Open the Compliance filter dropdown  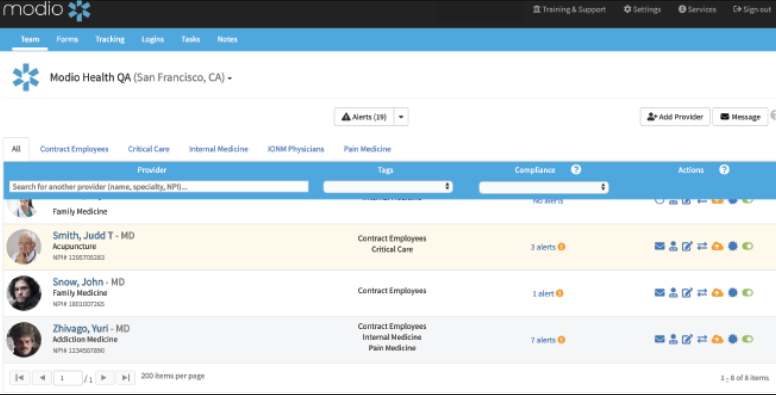(x=543, y=187)
